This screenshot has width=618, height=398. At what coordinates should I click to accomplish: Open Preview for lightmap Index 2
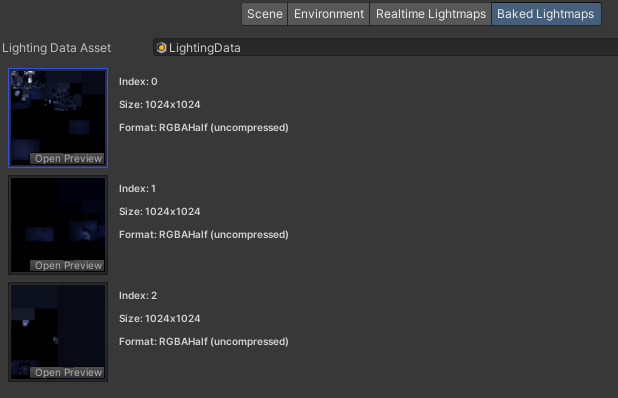click(68, 372)
